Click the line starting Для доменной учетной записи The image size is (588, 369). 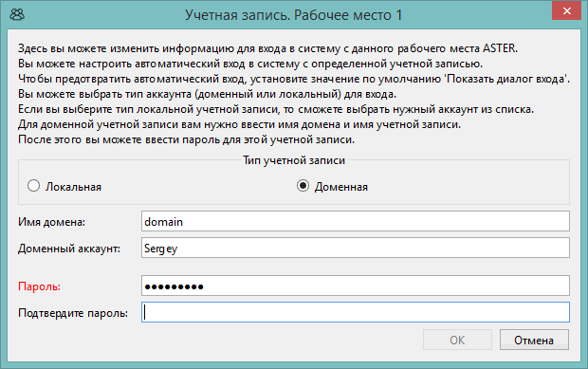coord(239,124)
